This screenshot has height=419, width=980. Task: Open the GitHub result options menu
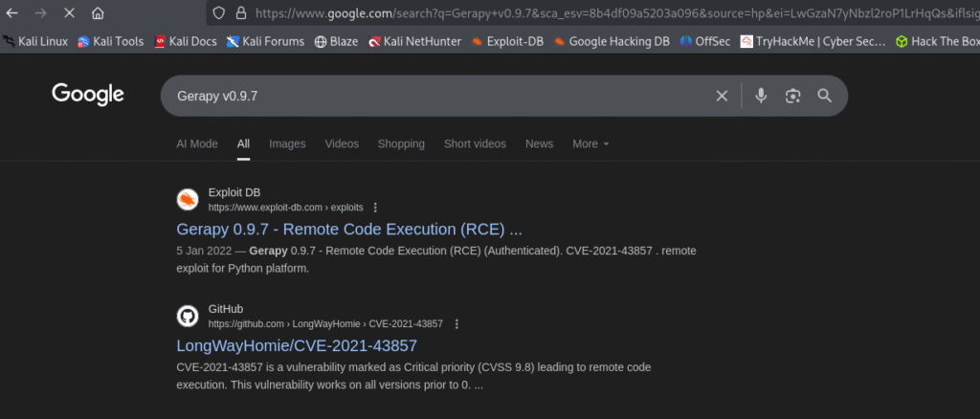pyautogui.click(x=456, y=324)
